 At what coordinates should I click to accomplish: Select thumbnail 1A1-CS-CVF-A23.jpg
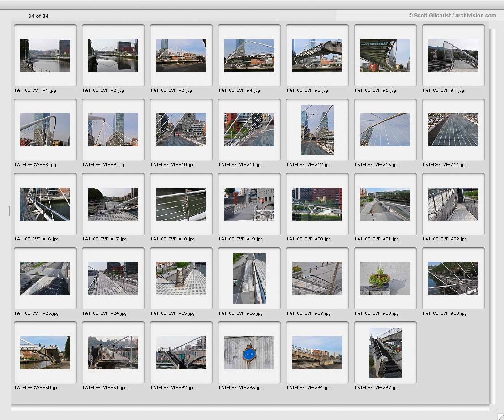pos(45,278)
